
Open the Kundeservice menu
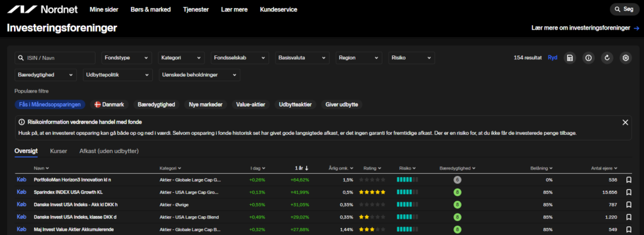tap(279, 9)
